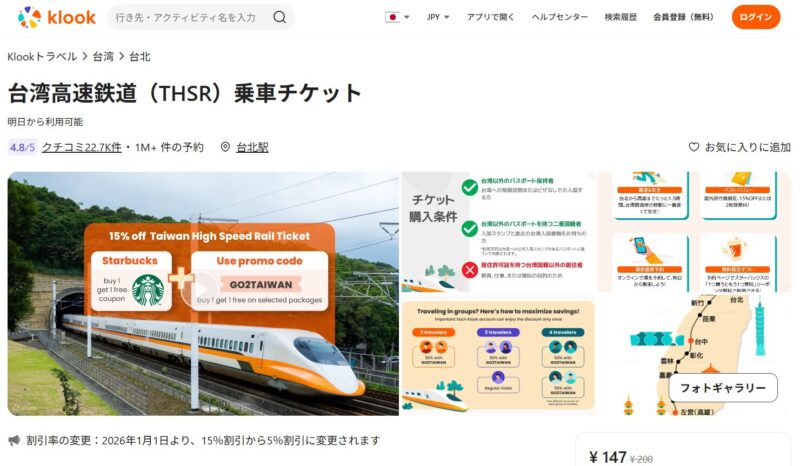
Task: Play the video on main train image
Action: coord(203,289)
